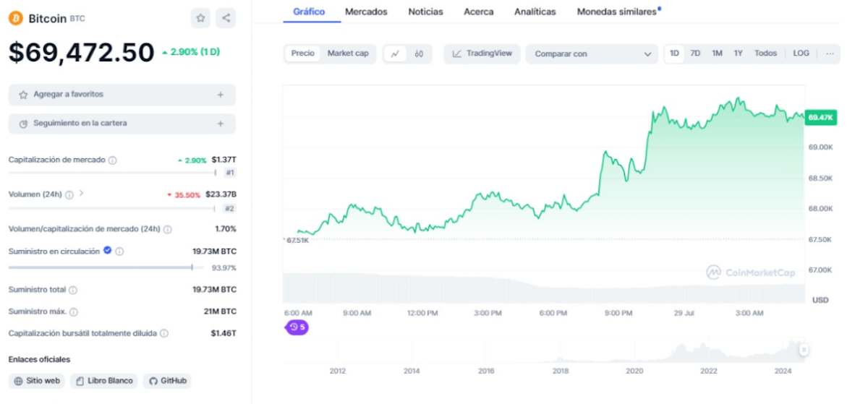Select the Todos time range

point(765,53)
